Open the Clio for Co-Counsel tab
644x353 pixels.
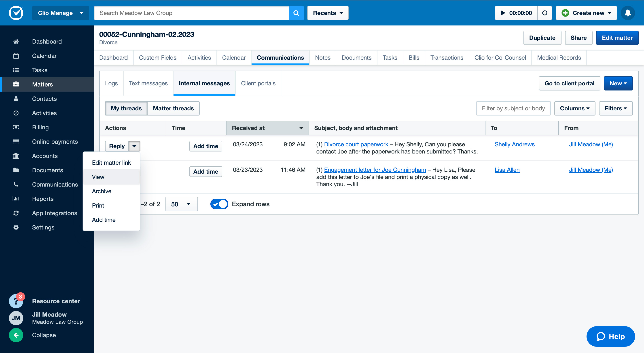click(500, 58)
